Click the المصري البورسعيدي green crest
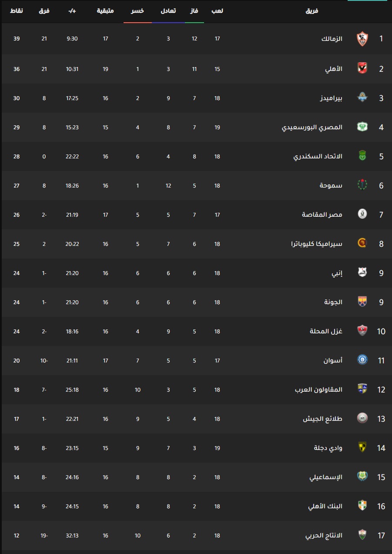This screenshot has height=554, width=392. (x=362, y=127)
